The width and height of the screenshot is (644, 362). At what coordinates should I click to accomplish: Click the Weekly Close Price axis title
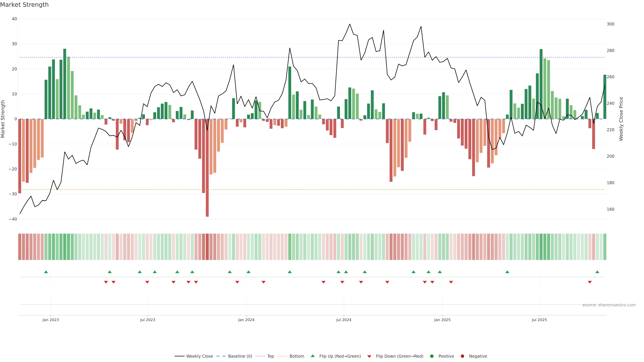(x=621, y=119)
